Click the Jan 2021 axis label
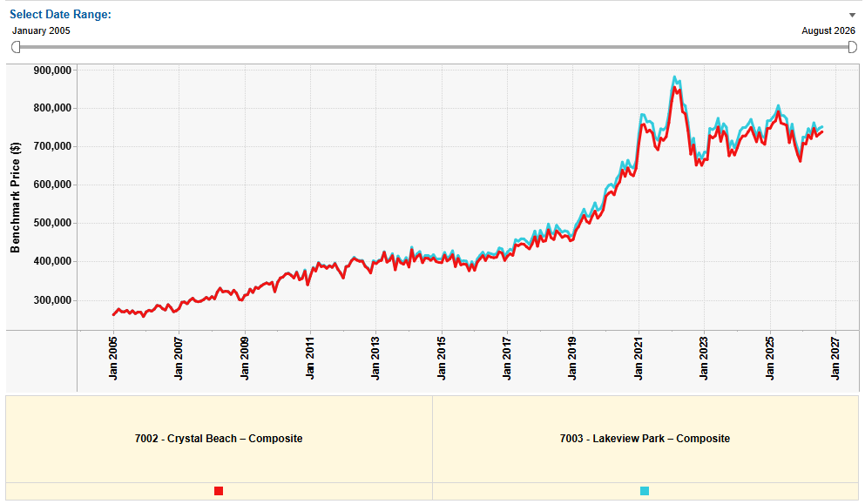865x504 pixels. coord(639,359)
